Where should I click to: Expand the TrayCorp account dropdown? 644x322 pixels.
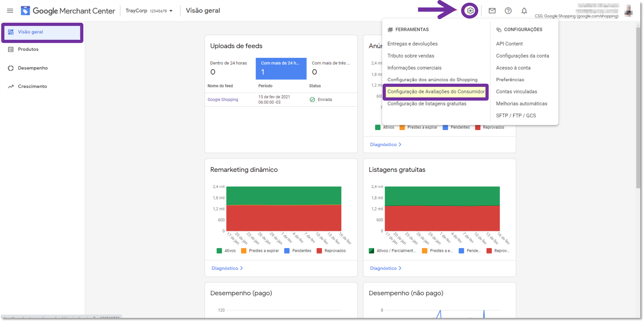[x=149, y=11]
